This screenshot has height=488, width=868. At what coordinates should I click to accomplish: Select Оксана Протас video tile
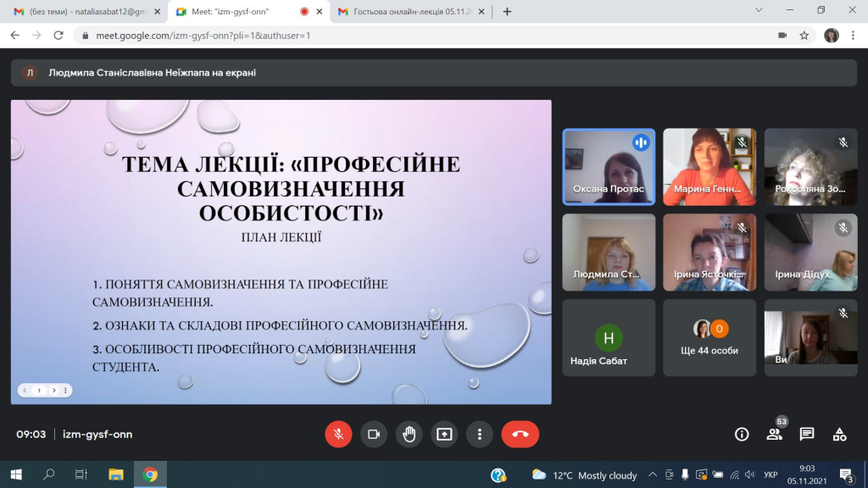point(609,167)
